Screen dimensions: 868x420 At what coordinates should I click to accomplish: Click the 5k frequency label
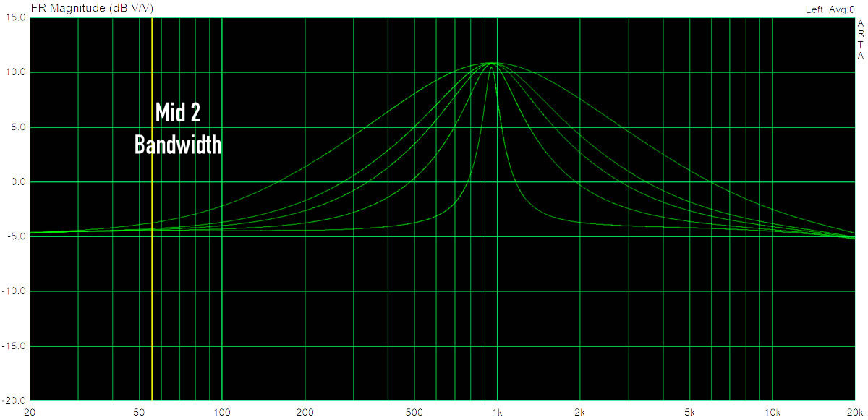point(689,412)
